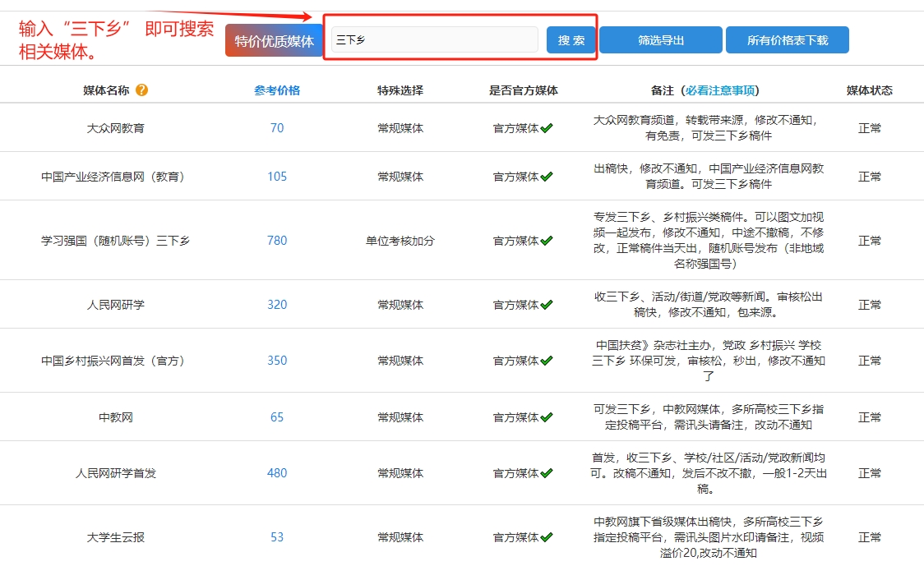Click the green check in 人民网研学首发 row
Image resolution: width=924 pixels, height=566 pixels.
tap(547, 473)
